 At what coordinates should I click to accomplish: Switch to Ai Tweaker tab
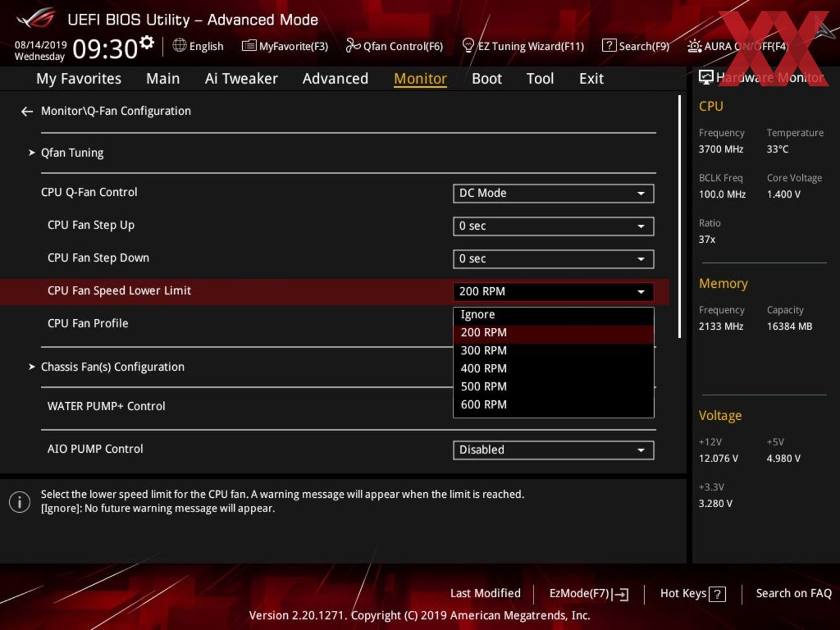coord(241,78)
